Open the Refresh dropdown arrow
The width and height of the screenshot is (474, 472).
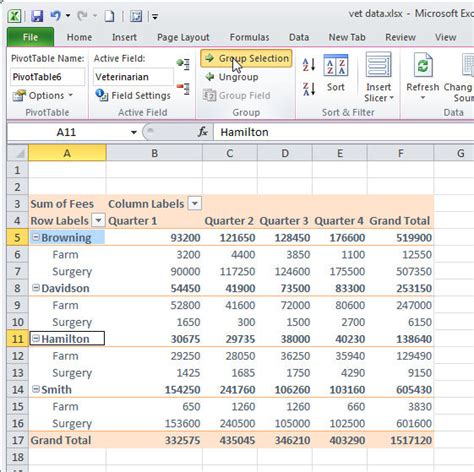[x=423, y=98]
